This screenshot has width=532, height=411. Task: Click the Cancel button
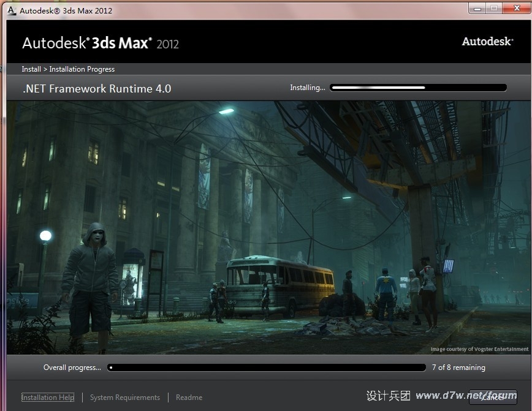pos(493,397)
